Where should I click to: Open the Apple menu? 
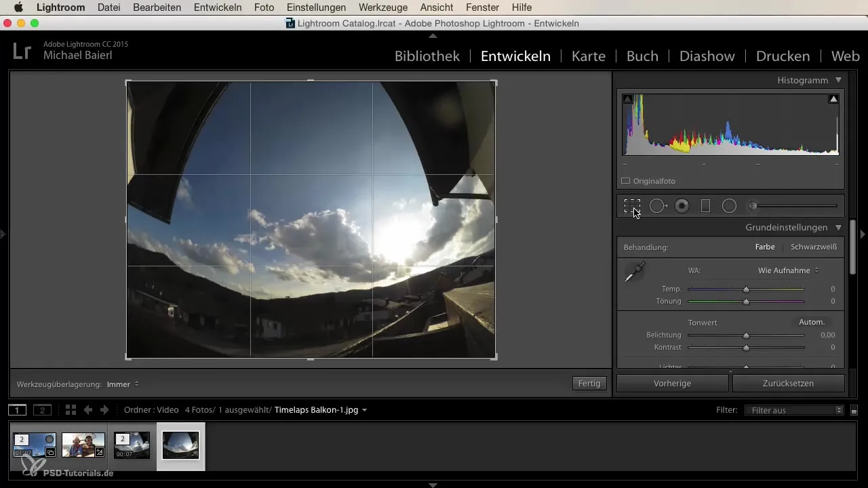[18, 7]
